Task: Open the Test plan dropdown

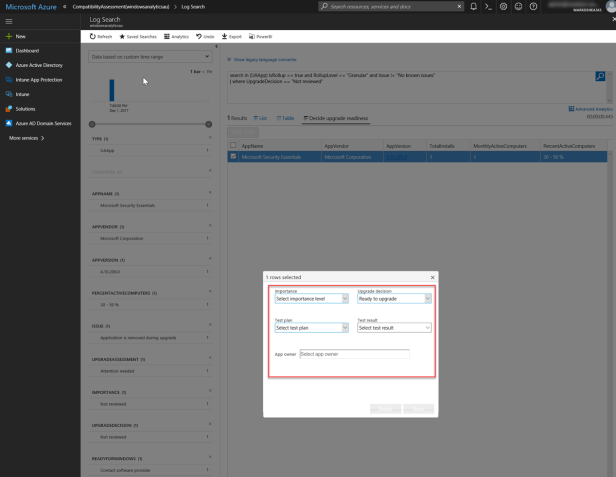Action: point(312,327)
